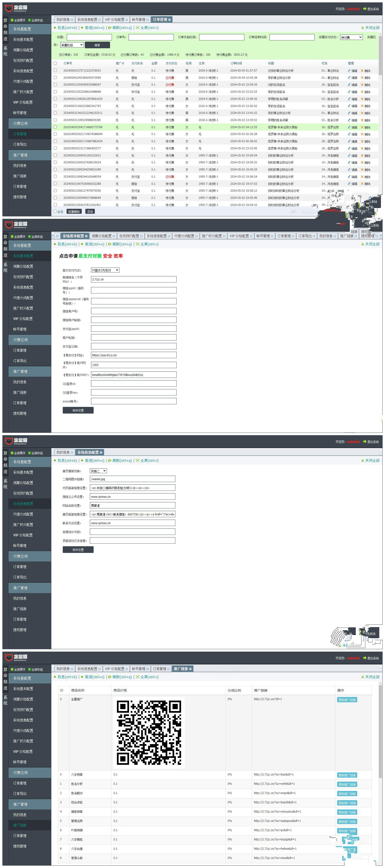Close VIP 价格配置 tab on 订单管理 page
The image size is (385, 868).
(x=127, y=20)
